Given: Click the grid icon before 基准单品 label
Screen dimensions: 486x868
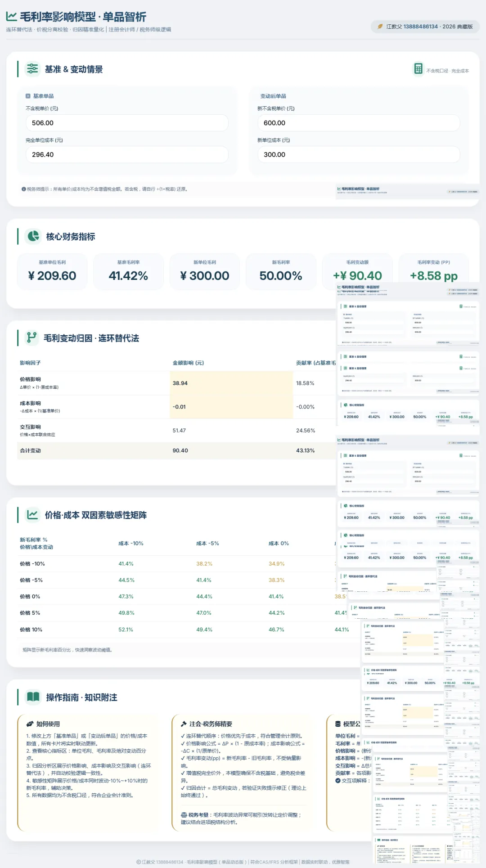Looking at the screenshot, I should tap(28, 96).
